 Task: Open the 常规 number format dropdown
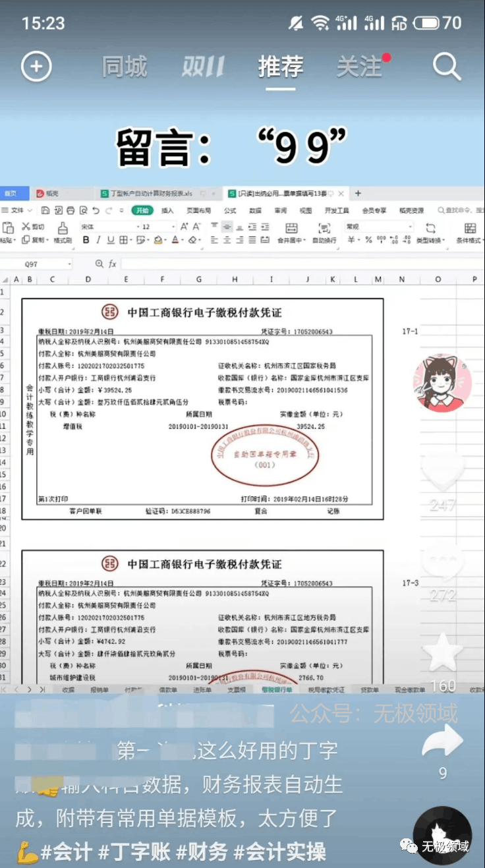[380, 227]
